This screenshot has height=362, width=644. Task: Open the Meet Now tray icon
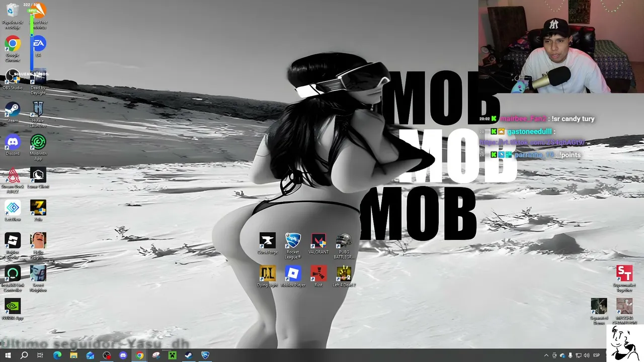click(554, 355)
